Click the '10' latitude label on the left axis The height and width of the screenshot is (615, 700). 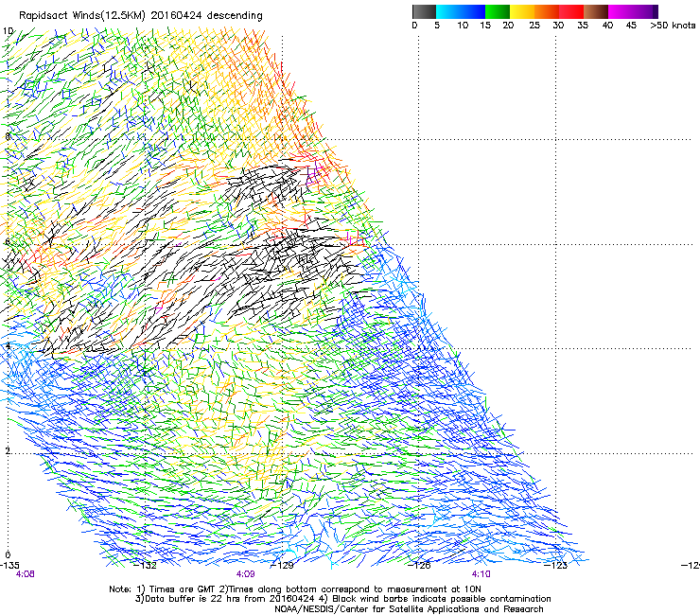click(8, 31)
